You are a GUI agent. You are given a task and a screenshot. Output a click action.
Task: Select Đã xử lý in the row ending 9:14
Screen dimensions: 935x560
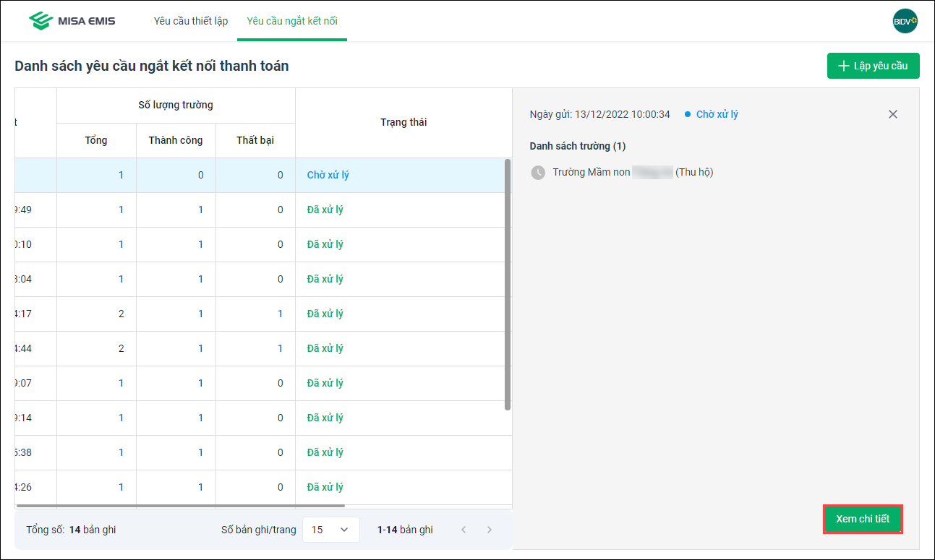click(x=325, y=418)
